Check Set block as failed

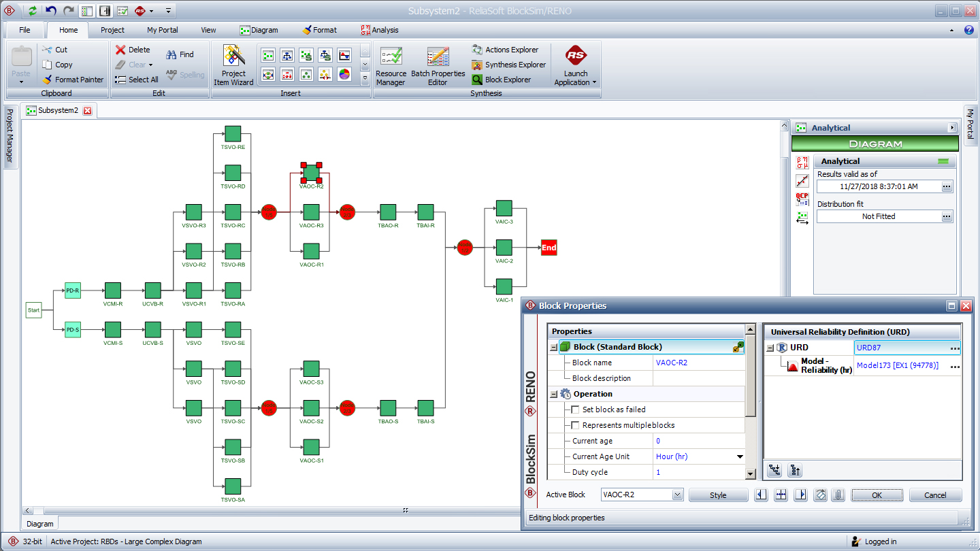(x=576, y=410)
